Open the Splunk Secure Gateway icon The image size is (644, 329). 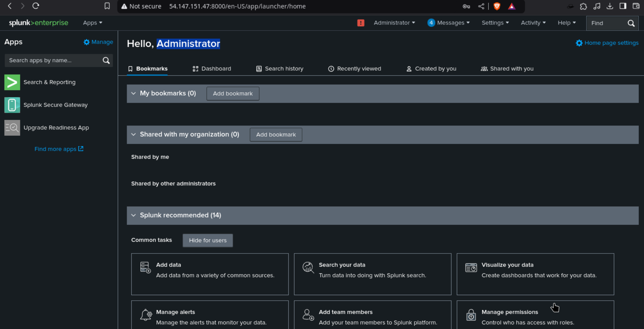(x=12, y=105)
